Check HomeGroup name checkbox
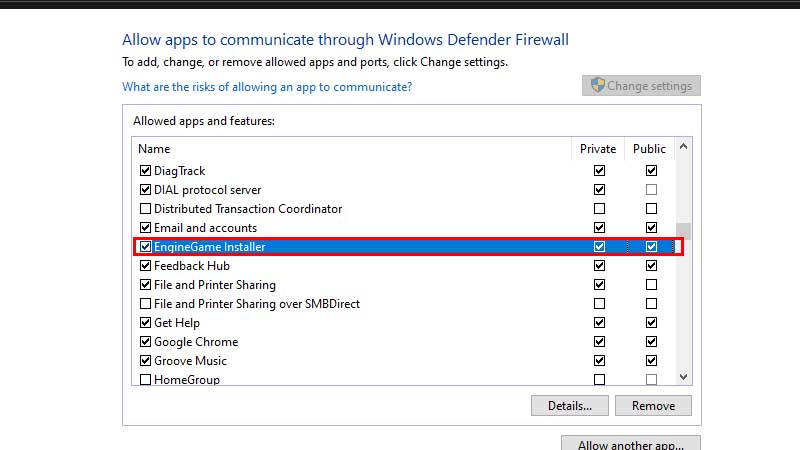 click(145, 380)
